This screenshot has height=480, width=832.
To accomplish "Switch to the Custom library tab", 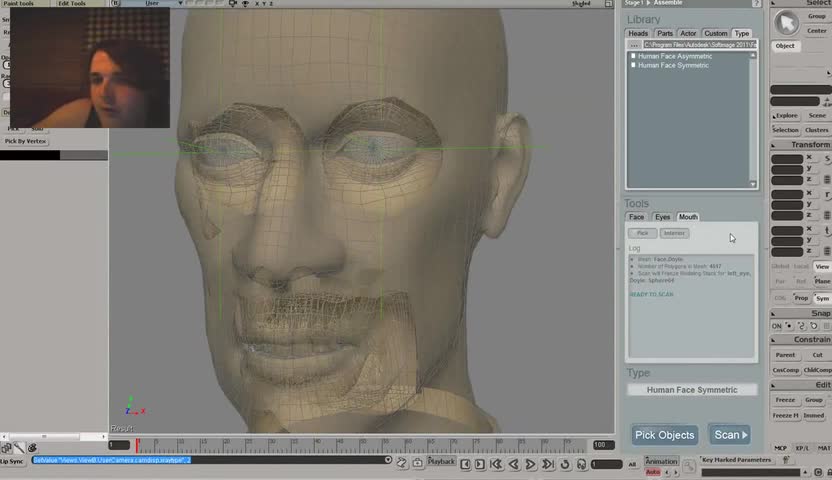I will click(715, 33).
